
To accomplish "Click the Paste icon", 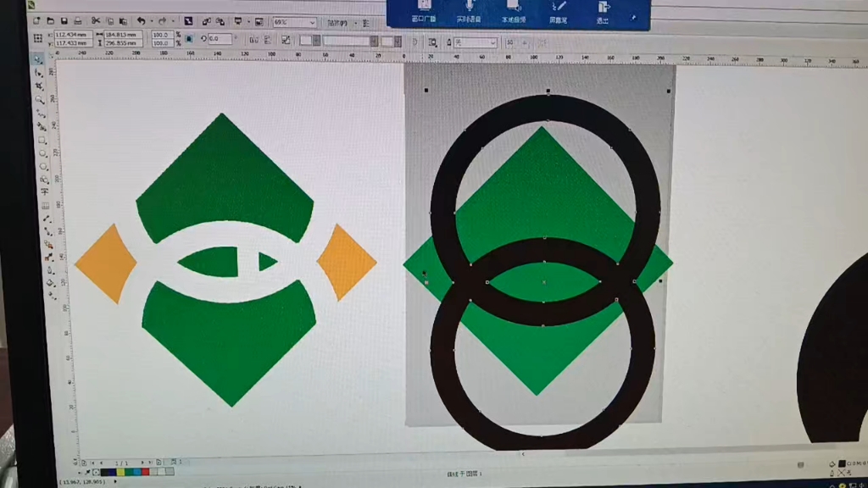I will tap(124, 21).
